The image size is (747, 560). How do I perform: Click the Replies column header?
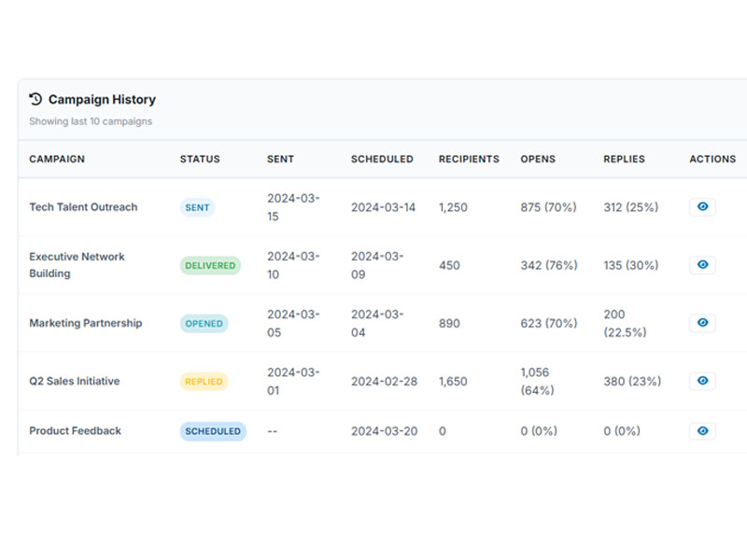pyautogui.click(x=624, y=160)
